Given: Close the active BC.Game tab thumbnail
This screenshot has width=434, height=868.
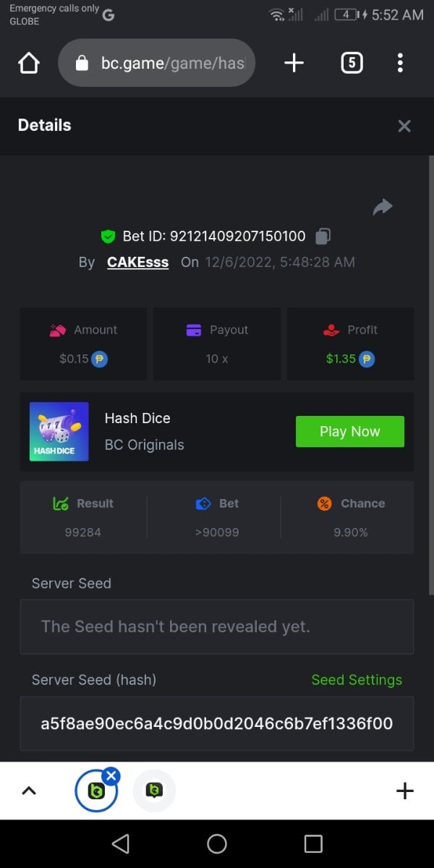Looking at the screenshot, I should (x=111, y=776).
